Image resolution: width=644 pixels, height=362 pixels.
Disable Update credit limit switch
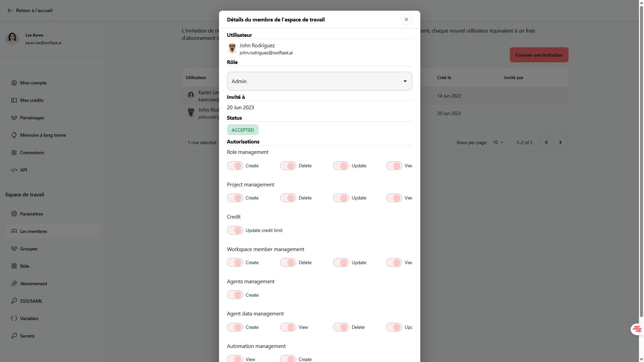pos(235,230)
